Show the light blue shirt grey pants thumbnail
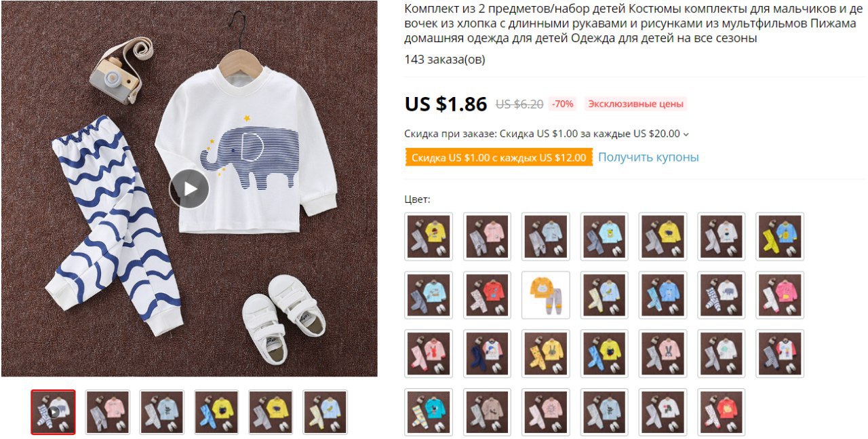 point(162,412)
